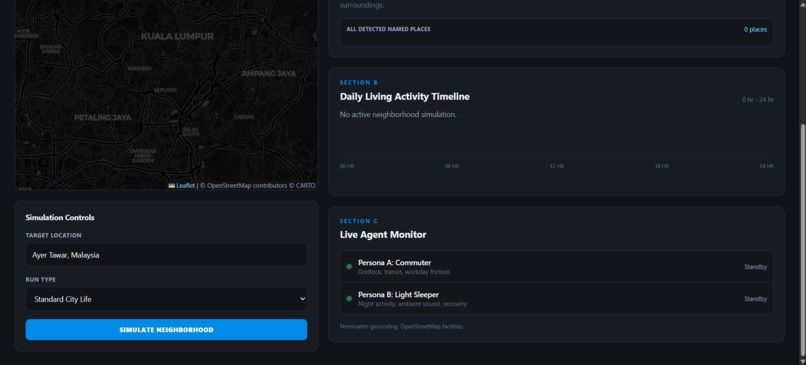806x365 pixels.
Task: Select the Persona A: Commuter row
Action: coord(556,267)
